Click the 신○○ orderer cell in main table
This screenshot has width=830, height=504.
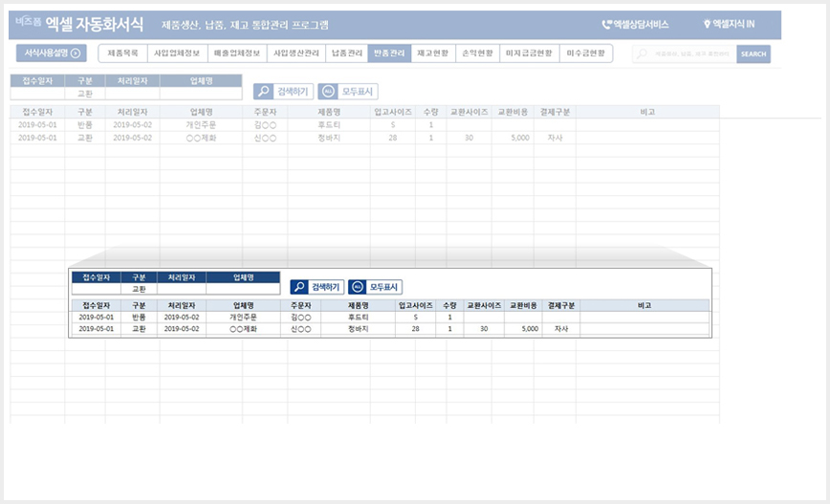click(265, 138)
